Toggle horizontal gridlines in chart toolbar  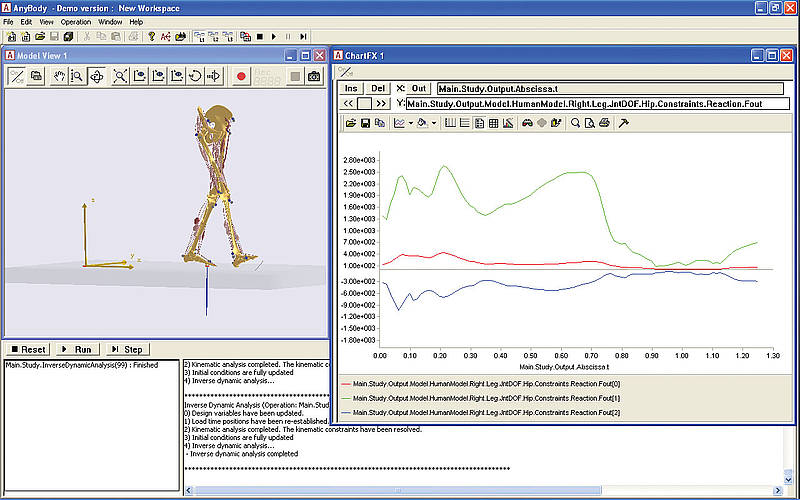[x=464, y=123]
